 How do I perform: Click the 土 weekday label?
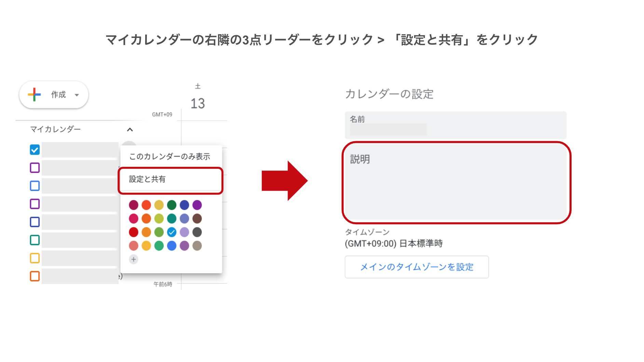pyautogui.click(x=198, y=86)
